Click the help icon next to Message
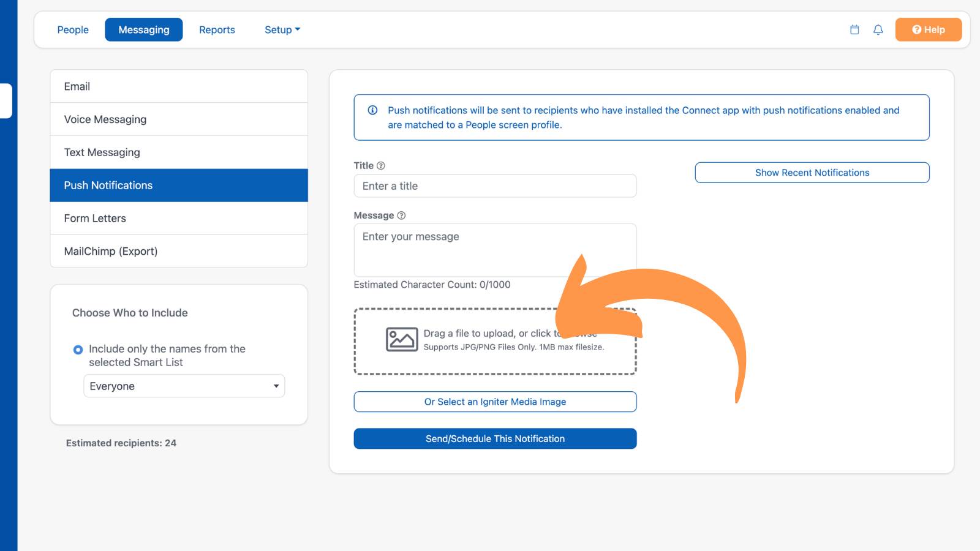 401,216
